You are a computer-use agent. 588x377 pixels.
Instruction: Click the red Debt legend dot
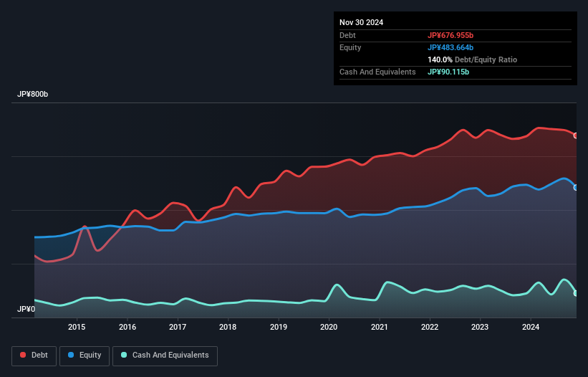(x=23, y=355)
